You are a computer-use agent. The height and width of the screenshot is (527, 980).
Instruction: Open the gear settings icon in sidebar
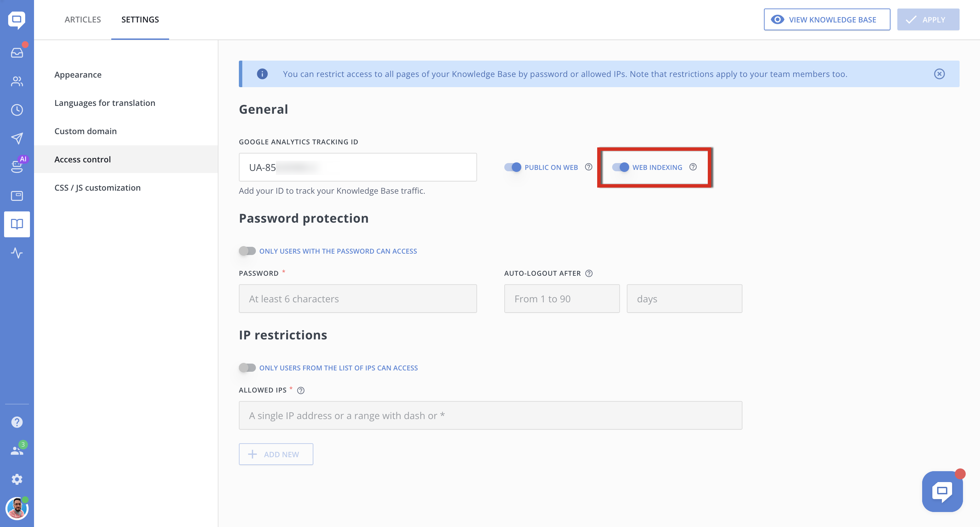17,479
